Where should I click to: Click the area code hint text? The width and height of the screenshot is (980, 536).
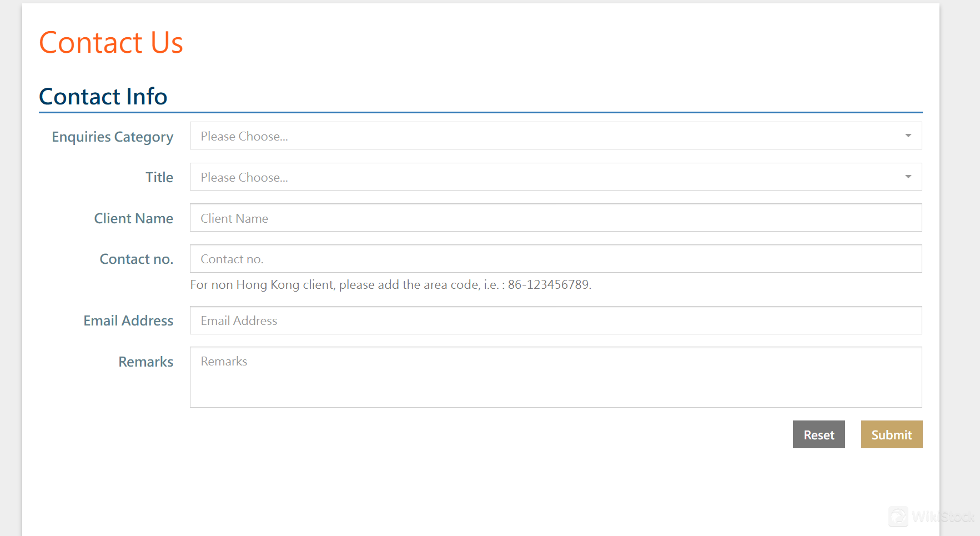[390, 285]
